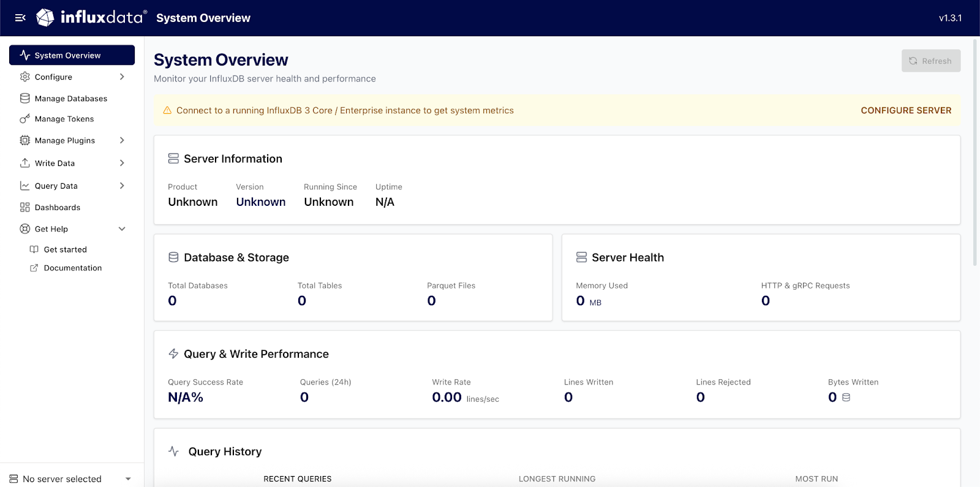
Task: Switch to the LONGEST RUNNING tab
Action: tap(557, 479)
